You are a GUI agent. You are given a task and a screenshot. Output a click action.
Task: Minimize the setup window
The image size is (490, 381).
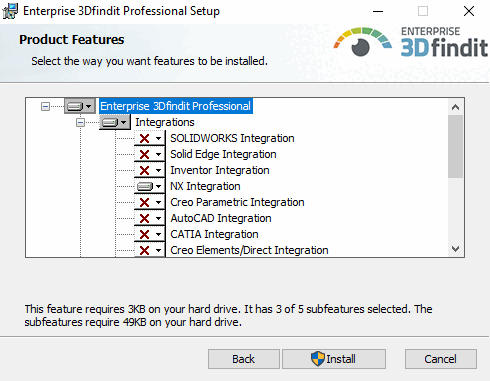coord(378,11)
